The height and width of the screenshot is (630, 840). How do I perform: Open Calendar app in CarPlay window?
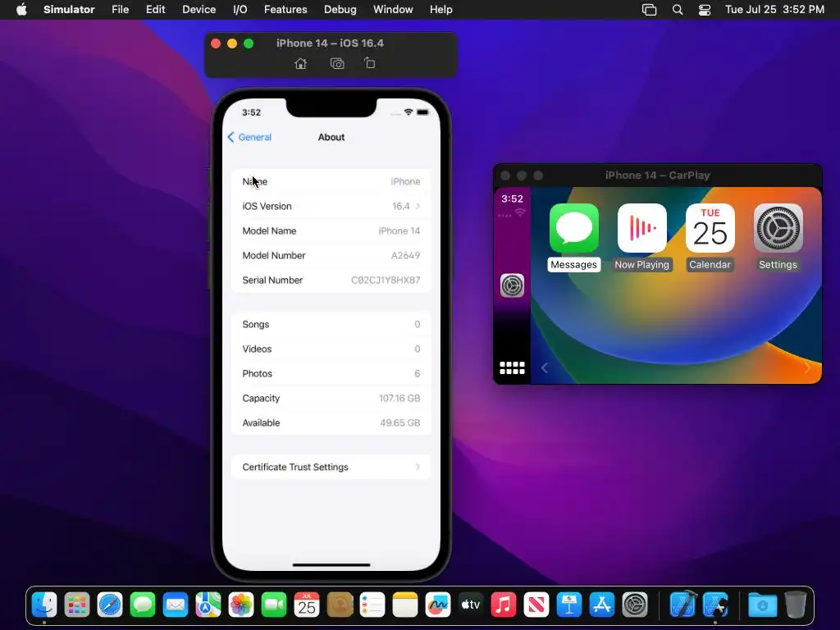(x=710, y=228)
